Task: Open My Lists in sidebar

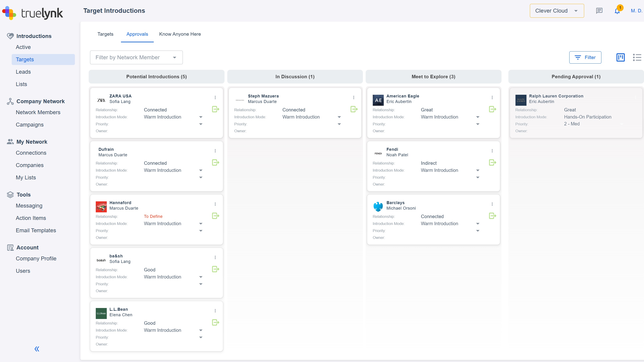Action: [x=26, y=178]
